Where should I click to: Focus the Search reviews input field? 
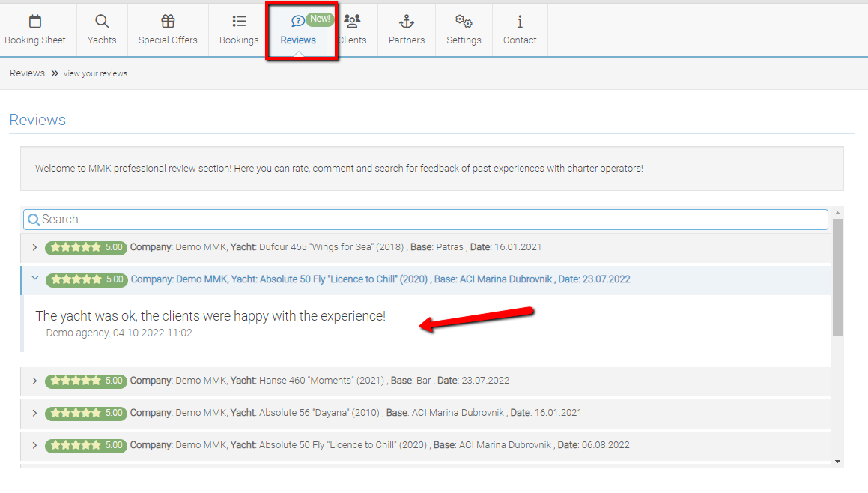[425, 220]
